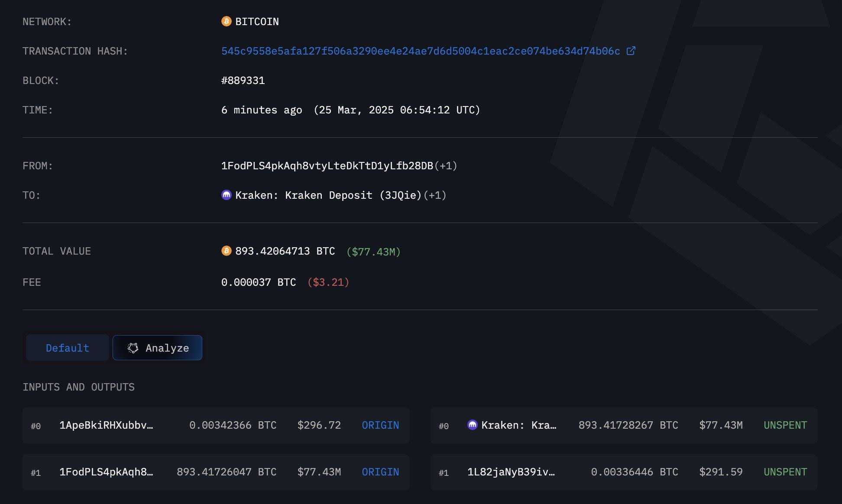Click the UNSPENT label on output #0
The image size is (842, 504).
point(784,425)
